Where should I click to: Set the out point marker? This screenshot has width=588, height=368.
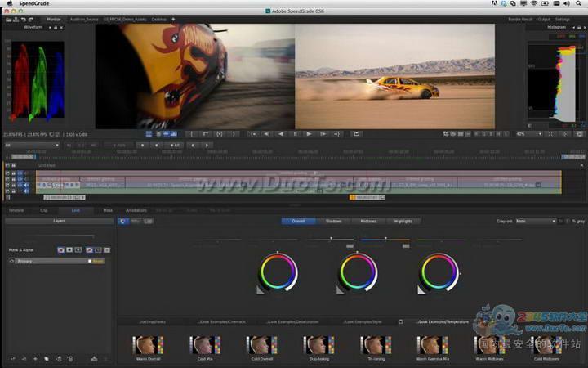tap(234, 134)
